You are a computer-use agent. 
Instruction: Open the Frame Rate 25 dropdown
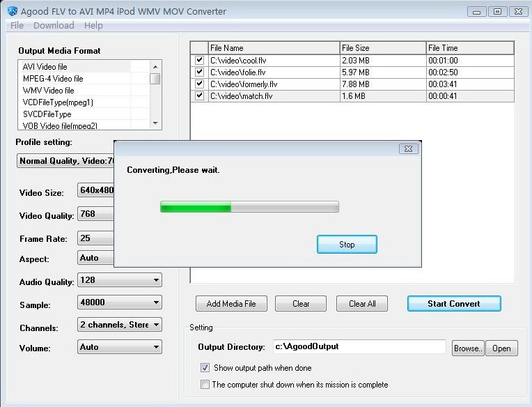tap(95, 238)
